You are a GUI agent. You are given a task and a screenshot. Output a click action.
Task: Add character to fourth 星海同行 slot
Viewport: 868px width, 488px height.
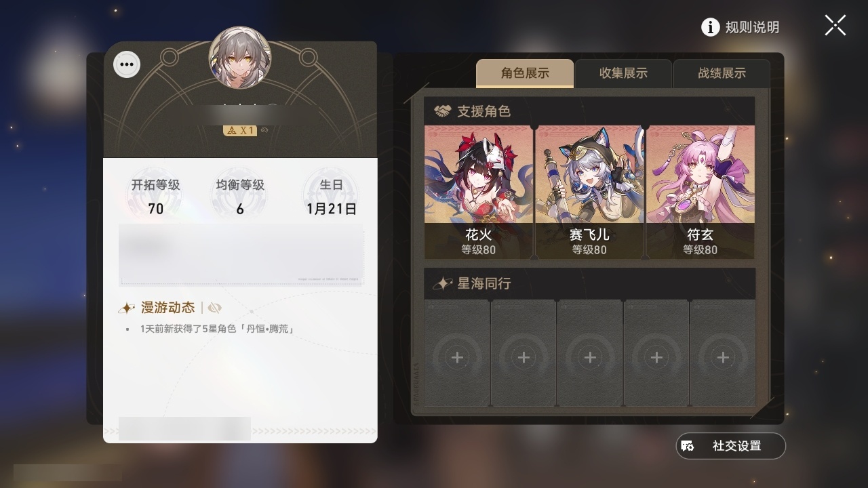(x=656, y=353)
